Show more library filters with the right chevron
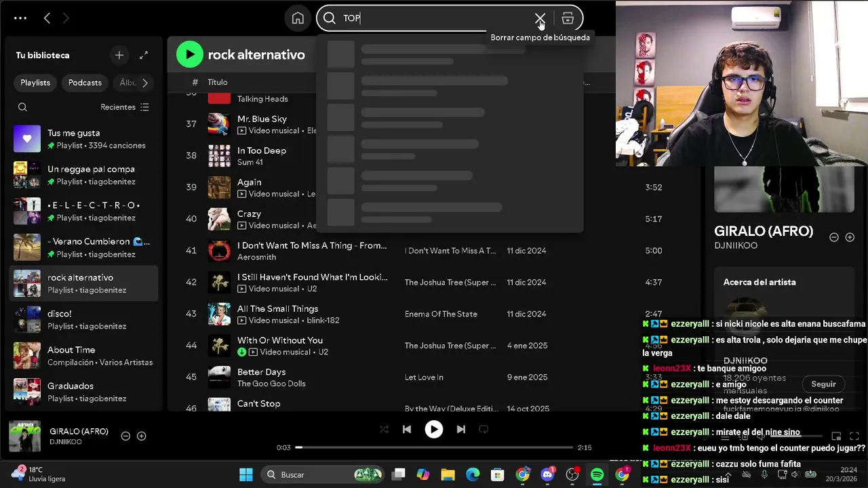The image size is (868, 488). (x=145, y=83)
